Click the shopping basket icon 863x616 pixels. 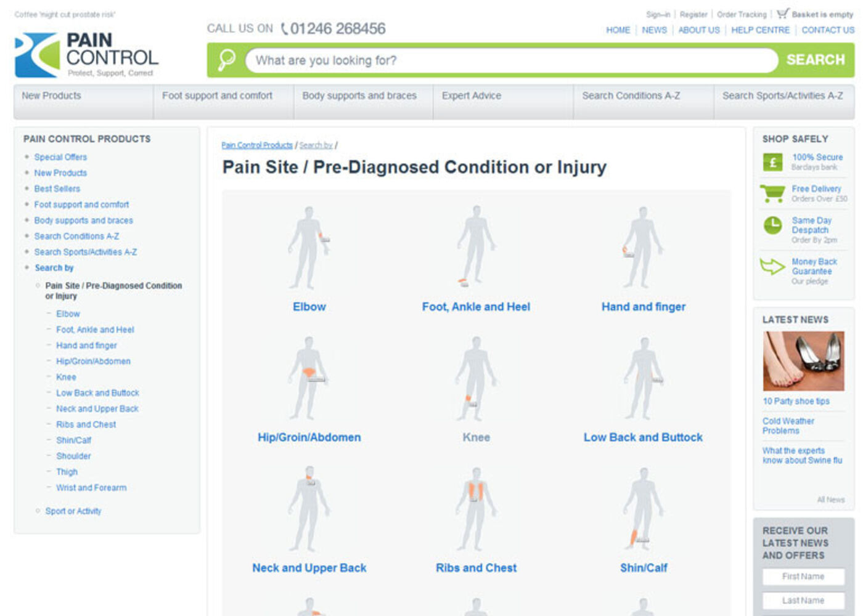[x=782, y=14]
